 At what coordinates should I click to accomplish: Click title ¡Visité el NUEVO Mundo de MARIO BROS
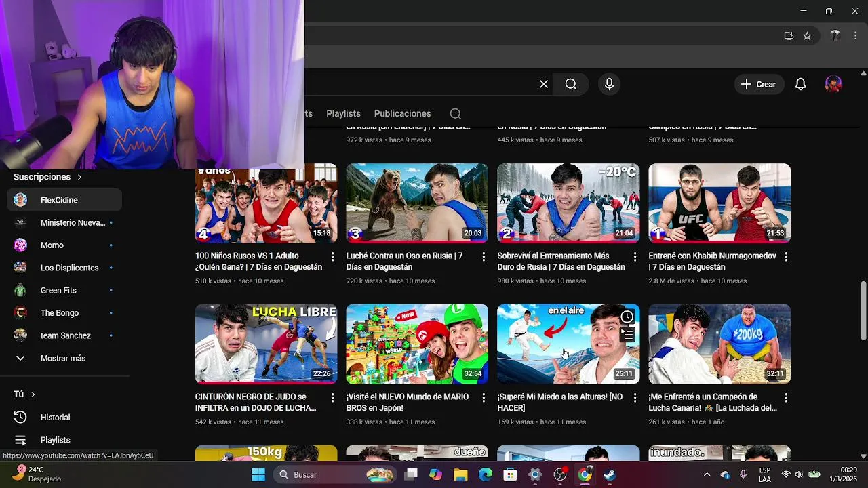[408, 403]
